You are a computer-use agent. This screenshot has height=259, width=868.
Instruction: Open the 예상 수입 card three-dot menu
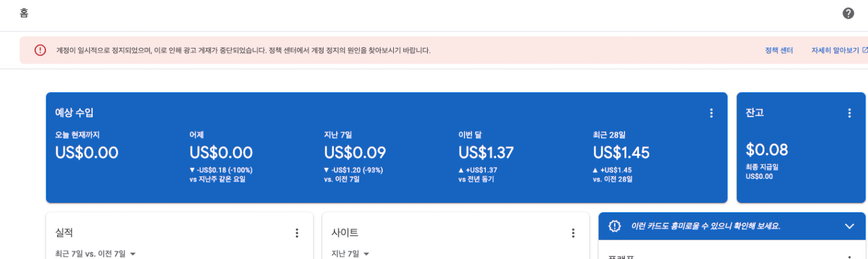click(x=711, y=113)
